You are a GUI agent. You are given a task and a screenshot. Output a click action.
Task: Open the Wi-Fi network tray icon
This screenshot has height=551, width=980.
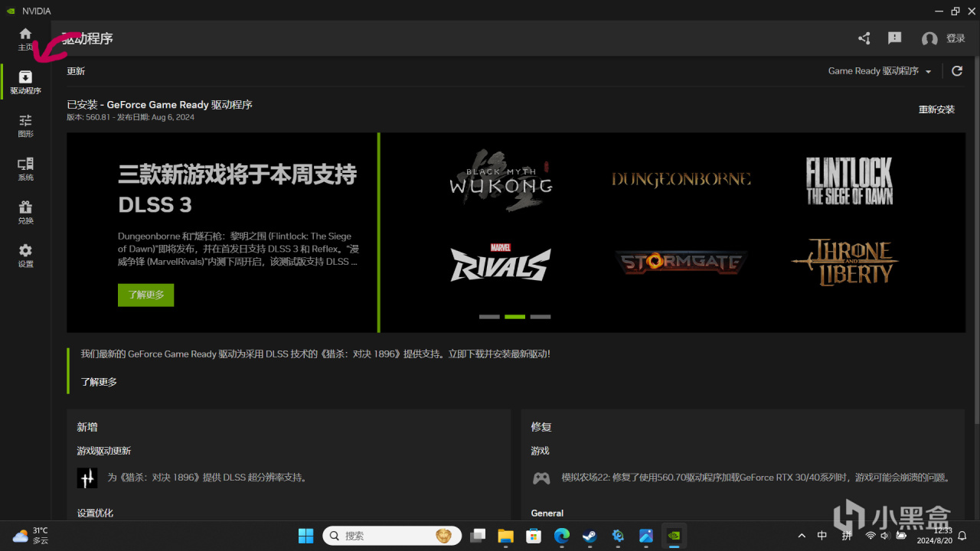tap(871, 536)
